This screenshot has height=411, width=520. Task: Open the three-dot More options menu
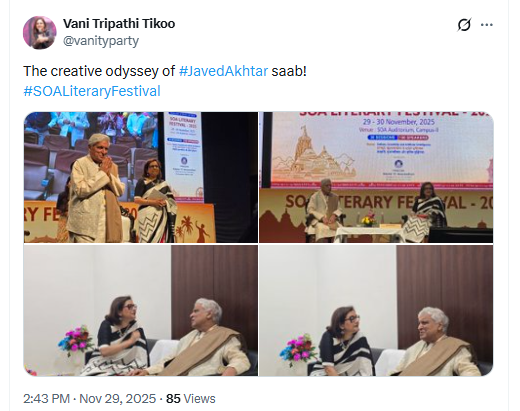tap(487, 25)
